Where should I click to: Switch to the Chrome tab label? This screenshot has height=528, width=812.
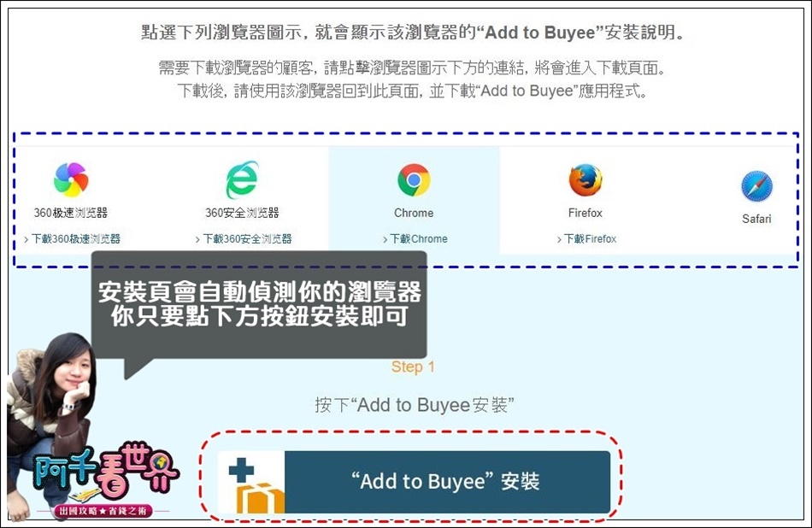[414, 213]
